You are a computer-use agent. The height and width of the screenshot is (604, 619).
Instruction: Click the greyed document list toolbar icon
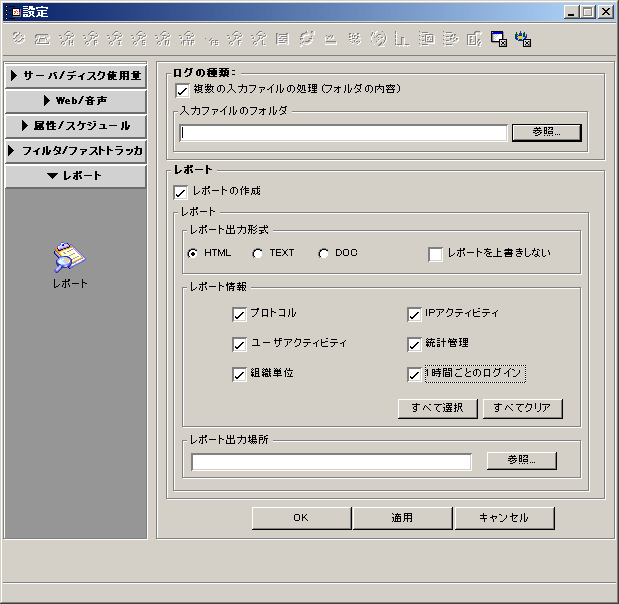tap(283, 40)
